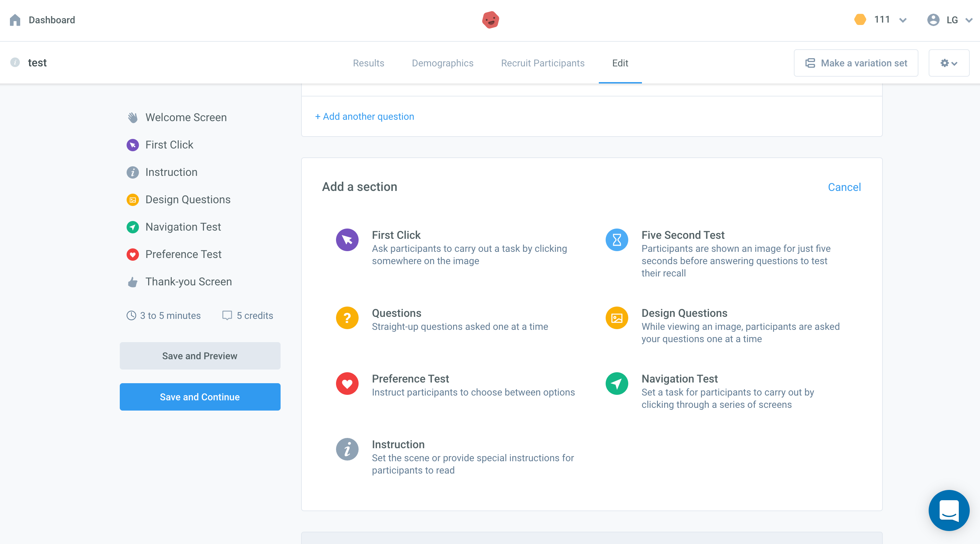Viewport: 980px width, 544px height.
Task: Click the Questions question-mark icon
Action: [x=347, y=318]
